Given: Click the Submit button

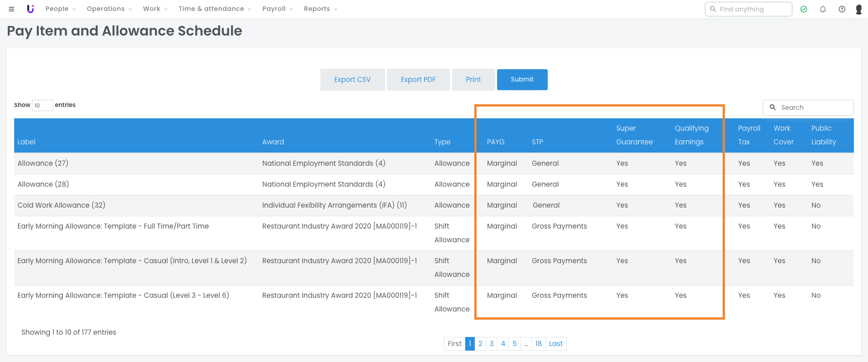Looking at the screenshot, I should click(522, 80).
